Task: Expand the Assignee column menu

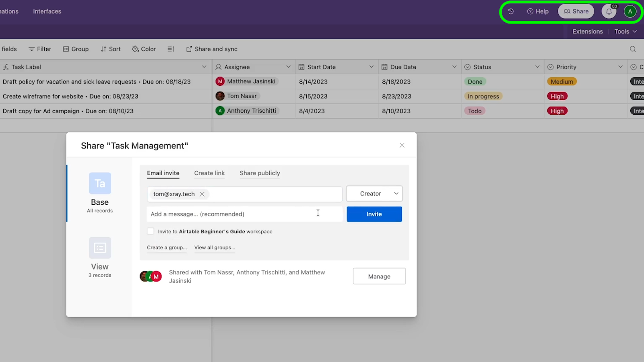Action: [288, 67]
